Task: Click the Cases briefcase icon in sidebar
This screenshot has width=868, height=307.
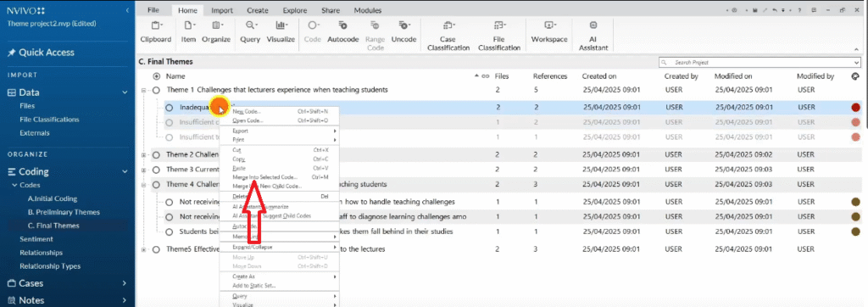Action: click(x=11, y=283)
